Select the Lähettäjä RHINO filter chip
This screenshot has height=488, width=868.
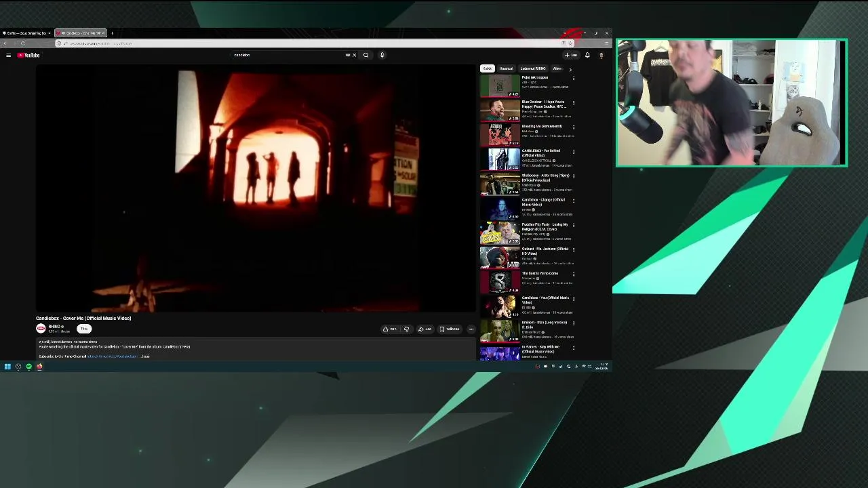[532, 68]
